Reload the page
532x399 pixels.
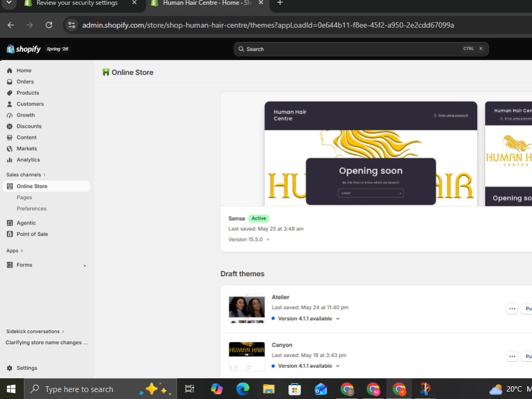(49, 25)
